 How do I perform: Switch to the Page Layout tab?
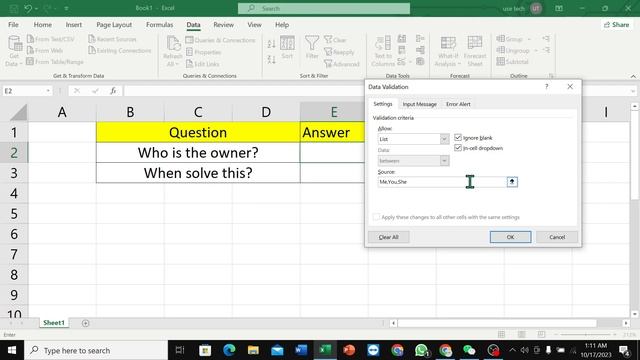click(x=114, y=24)
